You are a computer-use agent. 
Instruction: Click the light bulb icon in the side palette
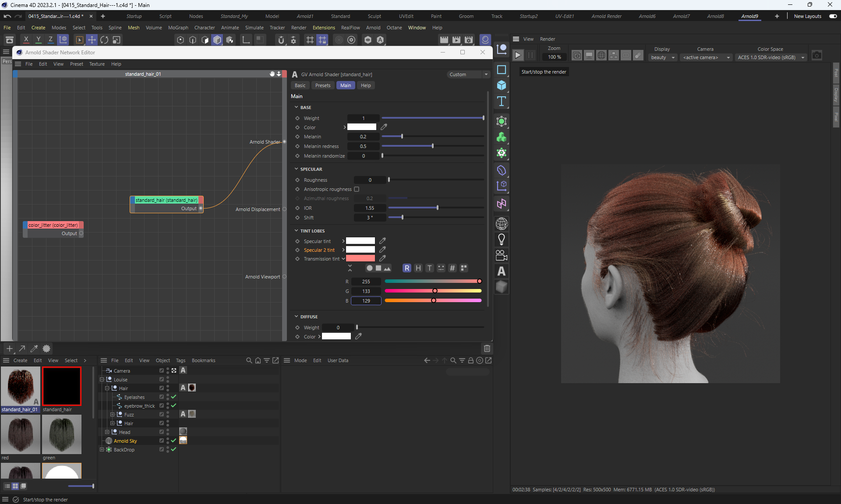[x=502, y=239]
